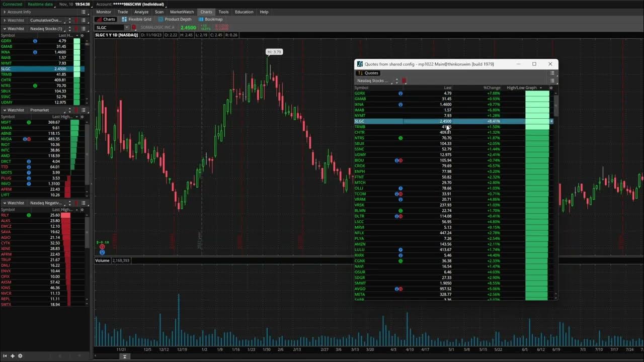Click green icon on NTRS row in Quotes window

point(400,138)
